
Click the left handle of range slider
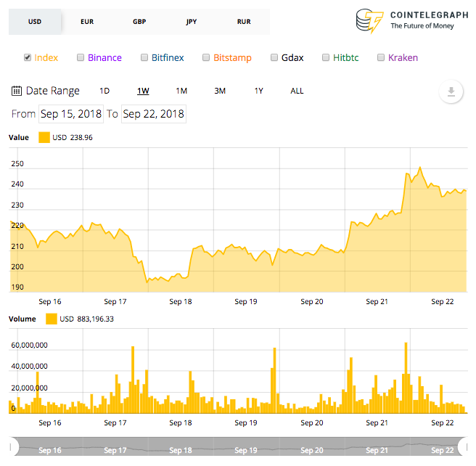pos(12,446)
